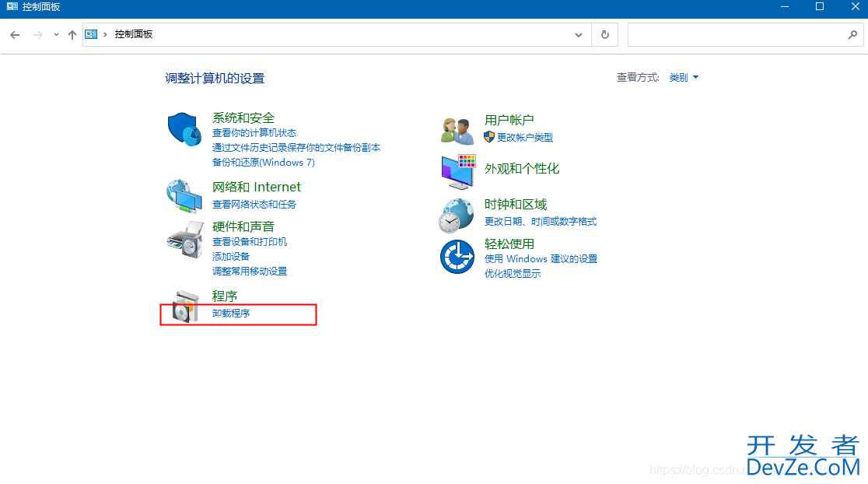Click the UAC shield icon beside 更改帐户类型
The height and width of the screenshot is (484, 868).
point(489,137)
